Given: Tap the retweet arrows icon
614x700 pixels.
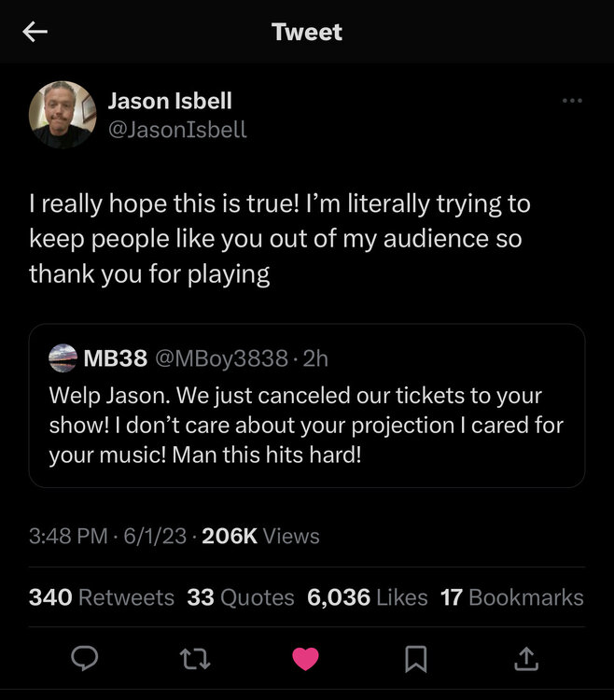Looking at the screenshot, I should tap(195, 659).
